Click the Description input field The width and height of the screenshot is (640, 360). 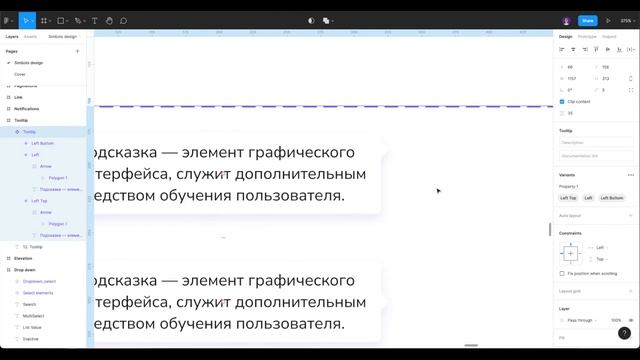(596, 142)
